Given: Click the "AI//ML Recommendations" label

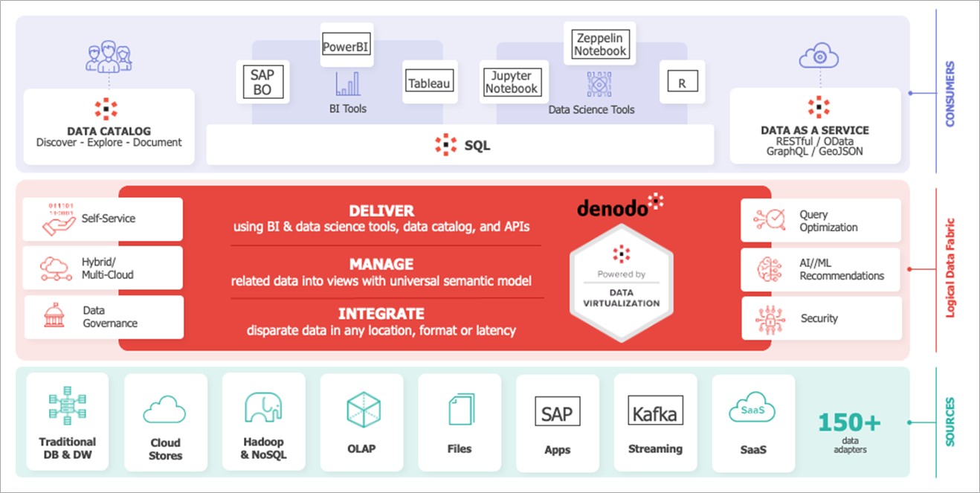Looking at the screenshot, I should tap(842, 270).
